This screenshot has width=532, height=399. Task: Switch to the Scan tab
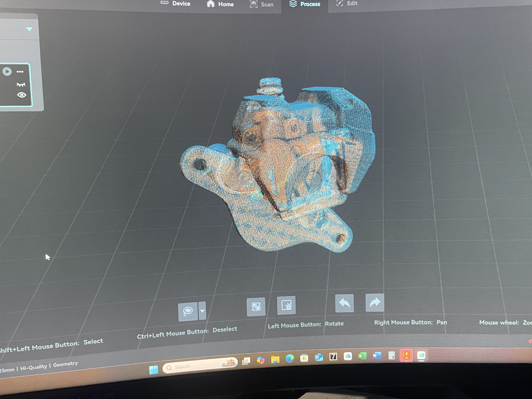tap(261, 4)
